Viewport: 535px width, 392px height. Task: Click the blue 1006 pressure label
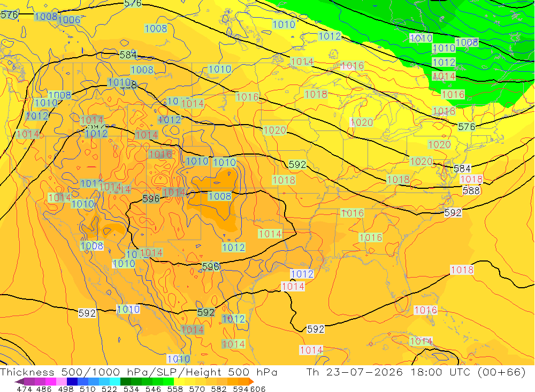(69, 20)
